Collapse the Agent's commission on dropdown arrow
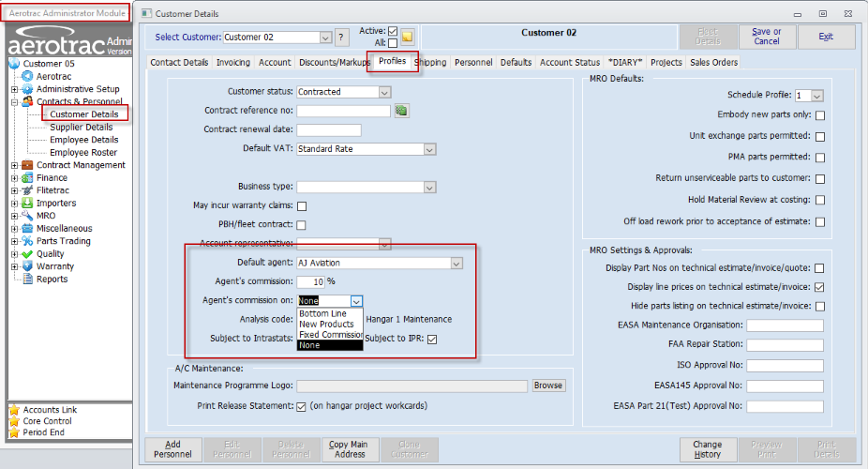Screen dimensions: 868x469 pos(356,301)
